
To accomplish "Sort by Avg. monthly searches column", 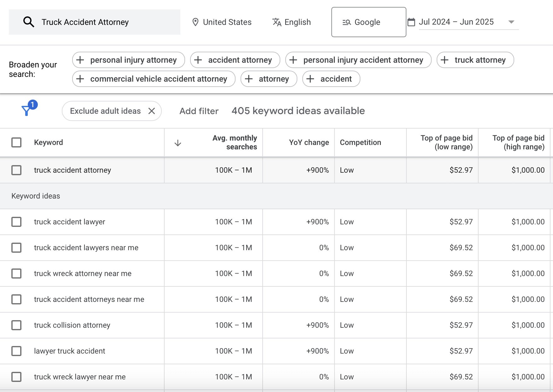I will tap(235, 142).
